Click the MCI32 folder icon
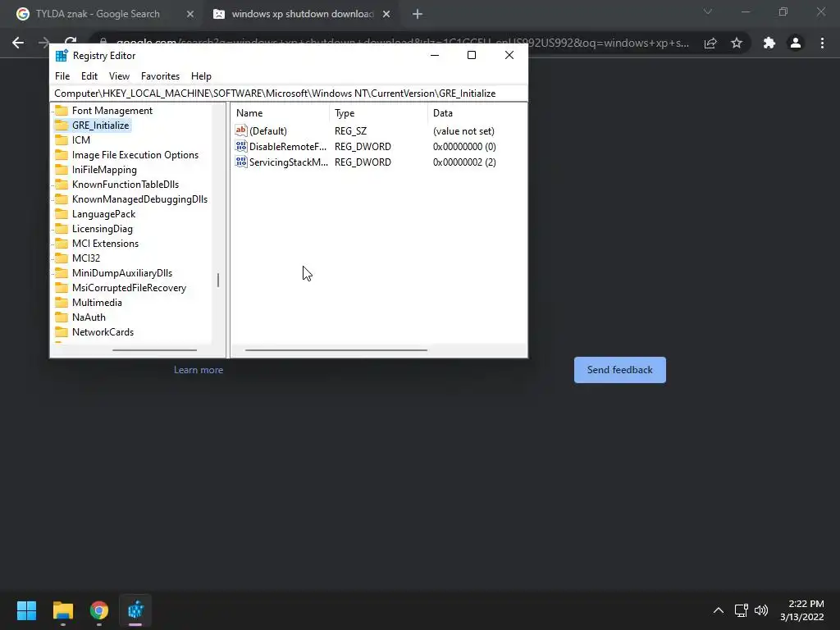The image size is (840, 630). (x=62, y=258)
